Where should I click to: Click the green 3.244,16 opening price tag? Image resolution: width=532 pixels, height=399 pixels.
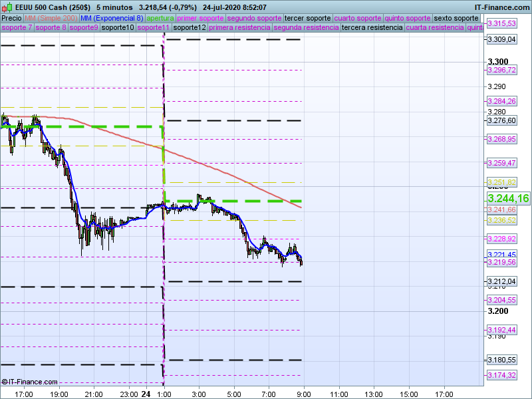[x=508, y=198]
